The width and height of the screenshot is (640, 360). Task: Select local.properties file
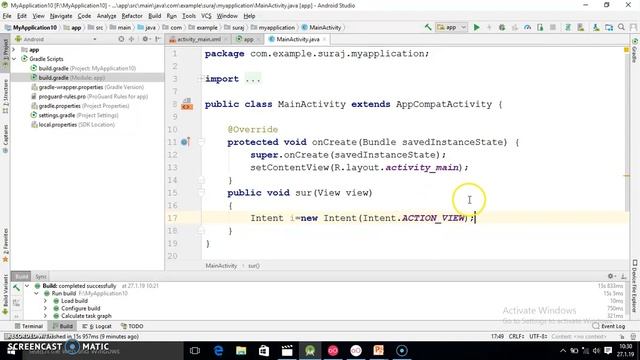coord(73,124)
